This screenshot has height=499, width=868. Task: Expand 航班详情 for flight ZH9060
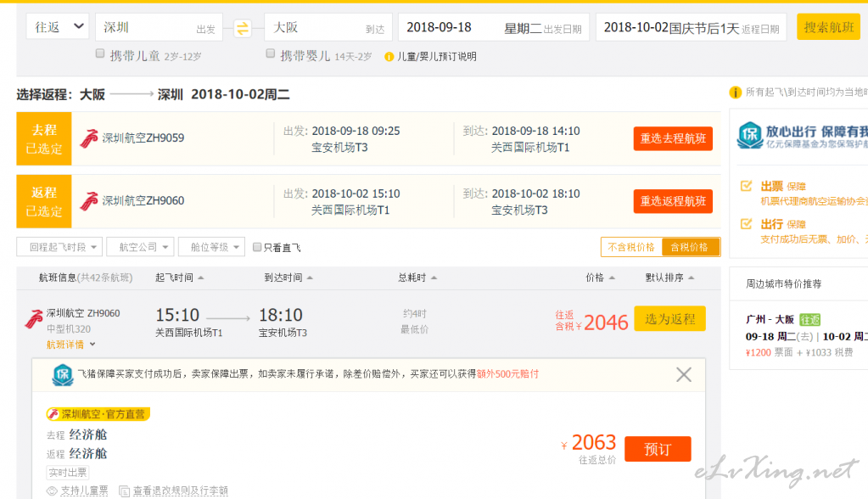(71, 345)
